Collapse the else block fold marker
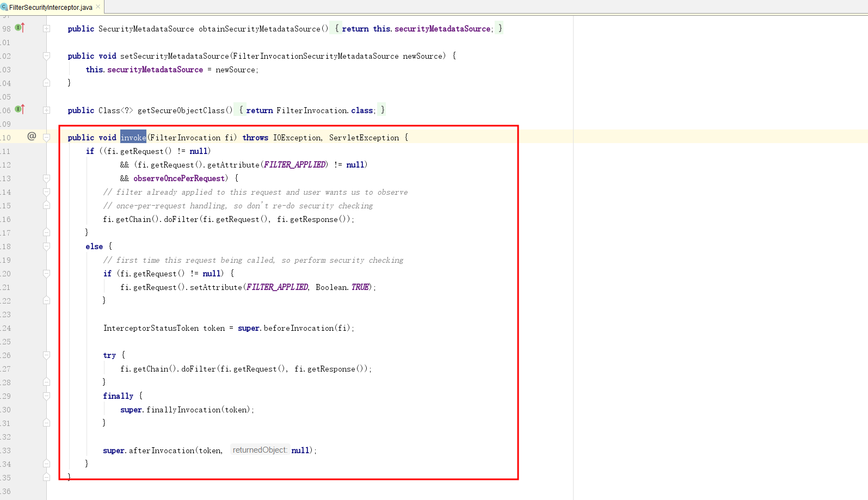868x500 pixels. 47,246
